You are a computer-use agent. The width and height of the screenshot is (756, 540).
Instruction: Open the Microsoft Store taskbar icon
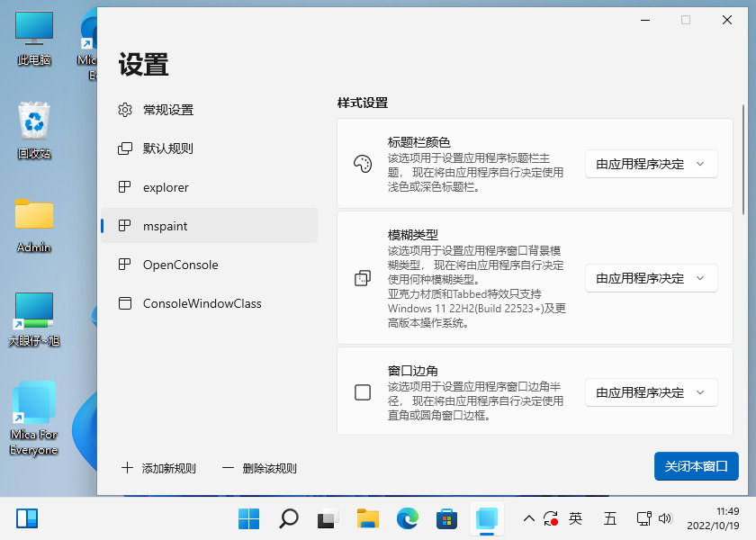click(446, 518)
